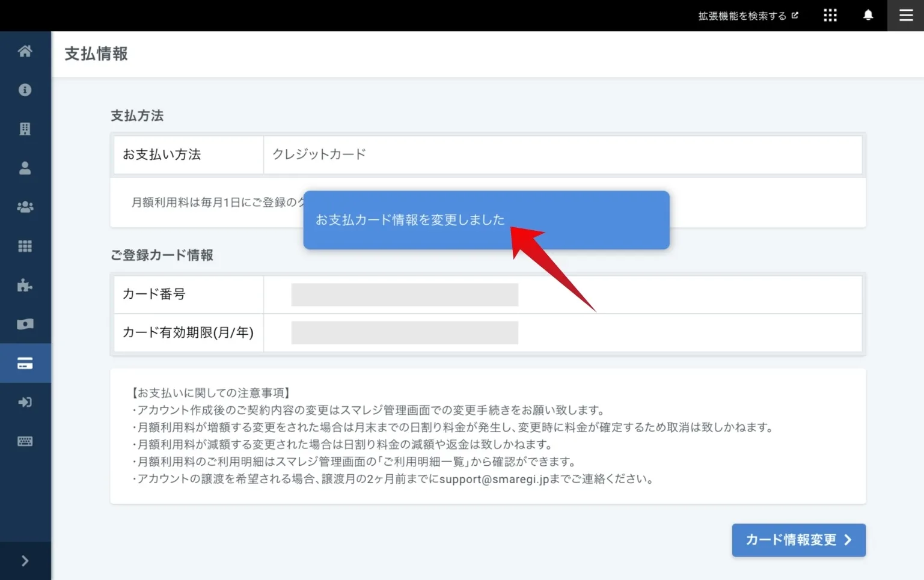Show notifications with the bell icon
924x580 pixels.
pyautogui.click(x=868, y=16)
